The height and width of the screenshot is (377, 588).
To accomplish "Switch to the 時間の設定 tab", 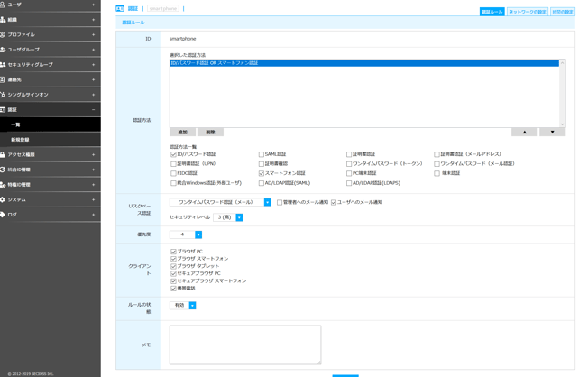I will click(563, 12).
